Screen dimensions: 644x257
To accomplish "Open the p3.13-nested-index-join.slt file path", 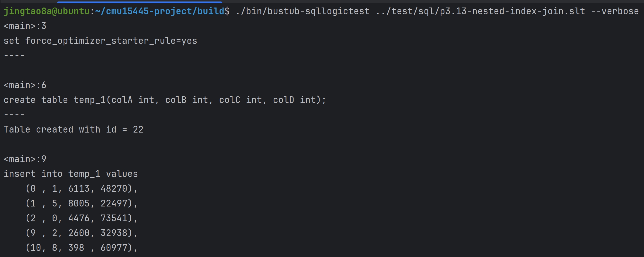I will pyautogui.click(x=480, y=11).
